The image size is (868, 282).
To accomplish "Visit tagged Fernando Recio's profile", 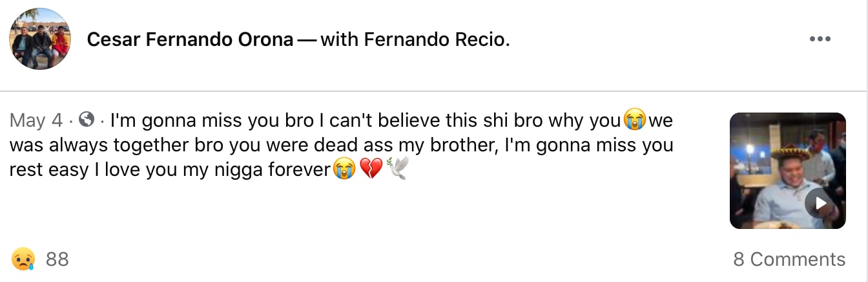I will point(437,40).
